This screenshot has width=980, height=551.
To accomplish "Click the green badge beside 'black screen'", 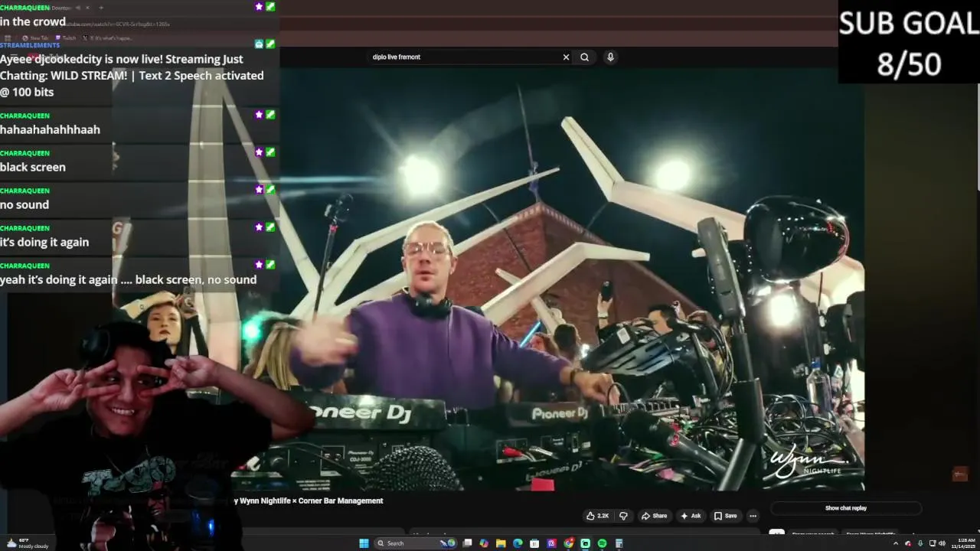I will point(270,152).
